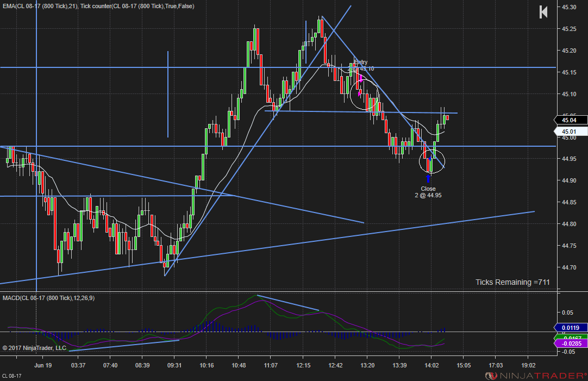Viewport: 588px width, 381px height.
Task: Click the NinjaTrader logo at bottom right
Action: (x=536, y=376)
